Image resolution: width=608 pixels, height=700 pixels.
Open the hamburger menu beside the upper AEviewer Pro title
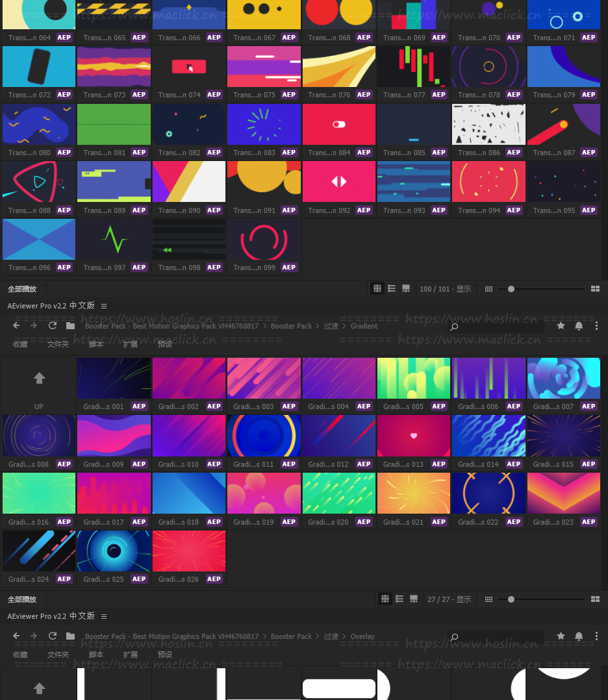pyautogui.click(x=104, y=306)
